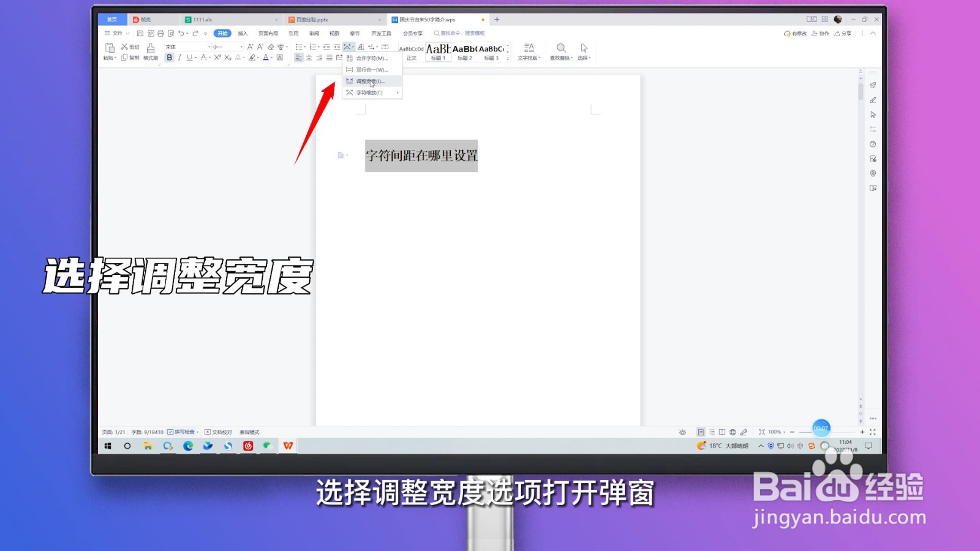
Task: Click the Chinese layout (中文版式) icon
Action: click(348, 47)
